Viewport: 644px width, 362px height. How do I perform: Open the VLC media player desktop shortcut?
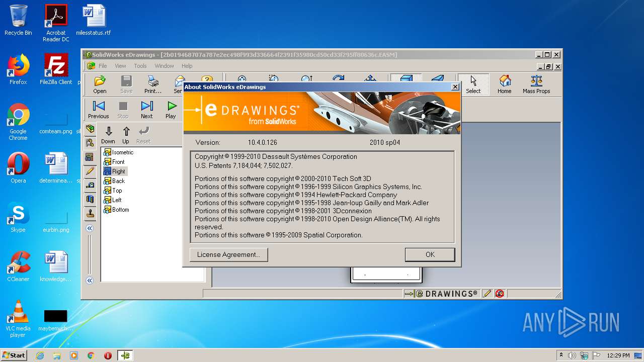click(18, 319)
